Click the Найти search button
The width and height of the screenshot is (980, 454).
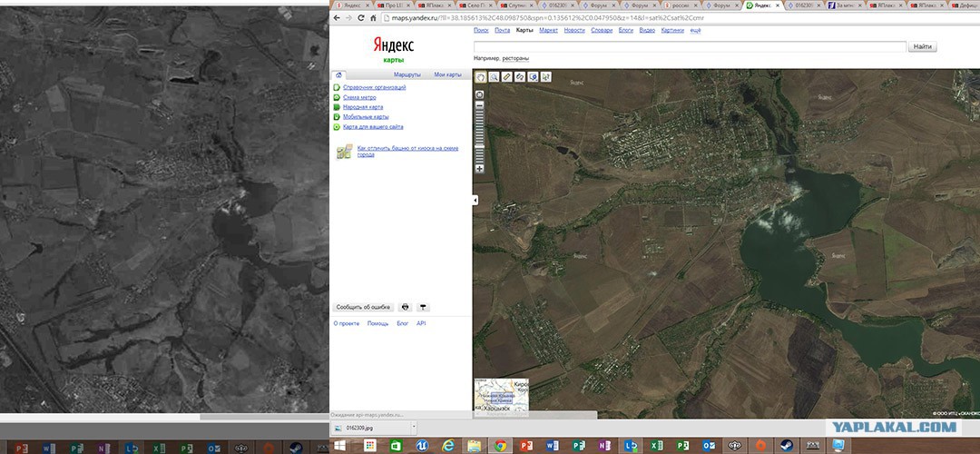click(x=923, y=47)
